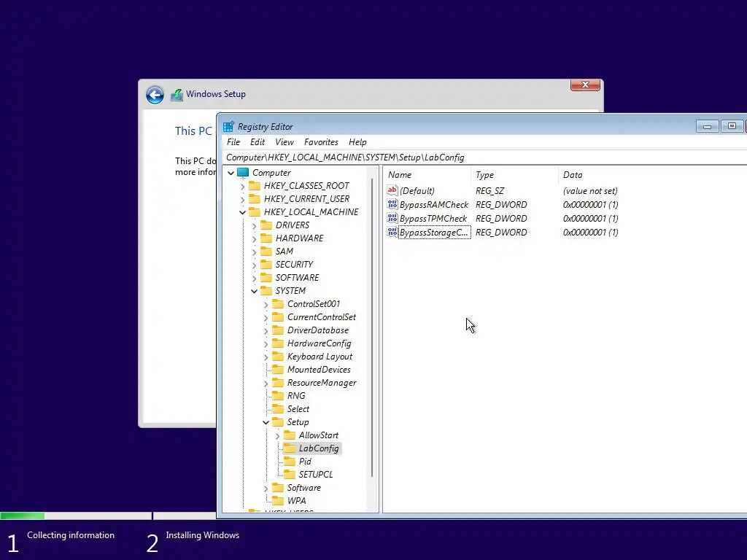The image size is (747, 560).
Task: Click the Type column header
Action: click(x=514, y=175)
